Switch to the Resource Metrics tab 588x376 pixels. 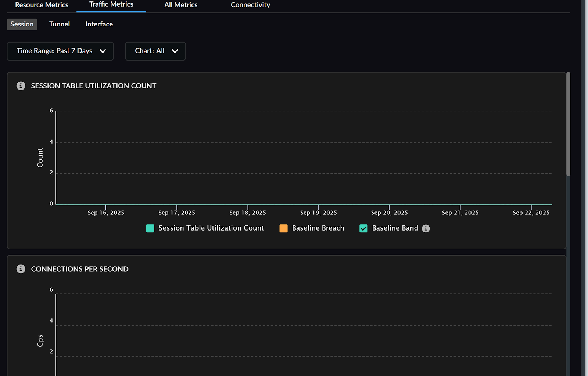coord(42,5)
